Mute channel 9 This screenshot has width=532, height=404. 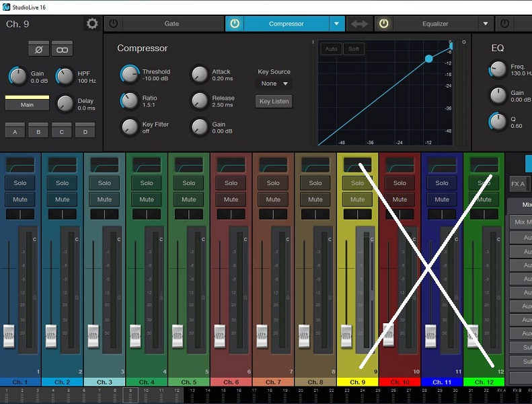(357, 199)
